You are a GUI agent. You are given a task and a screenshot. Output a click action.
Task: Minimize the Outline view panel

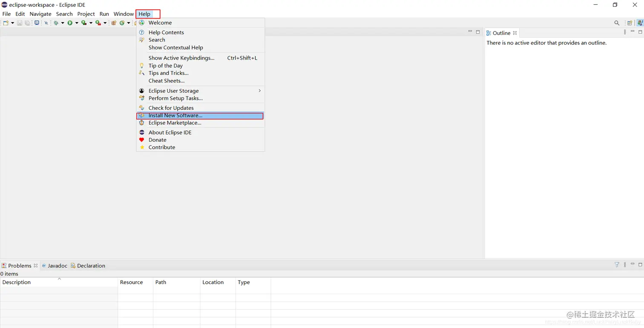pos(632,31)
